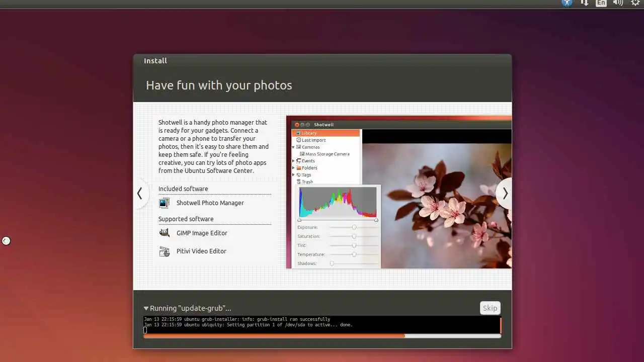The image size is (644, 362).
Task: Click the "Supported software" heading
Action: click(186, 219)
